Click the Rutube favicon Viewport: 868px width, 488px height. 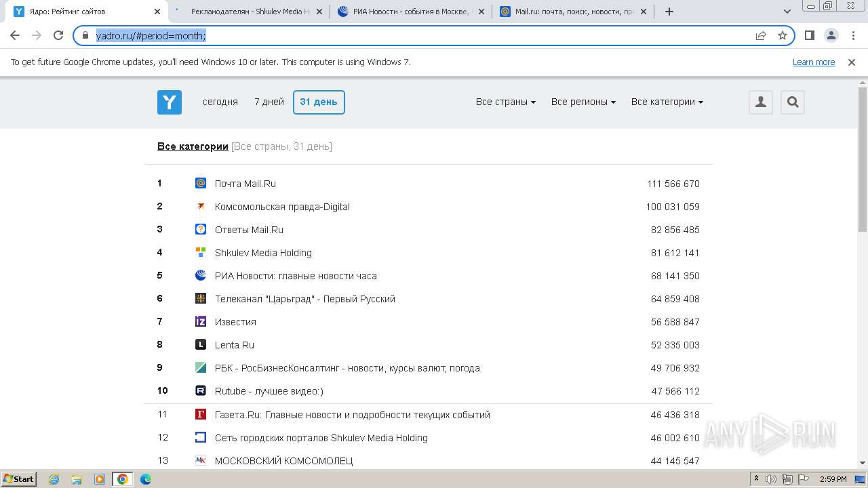tap(201, 390)
